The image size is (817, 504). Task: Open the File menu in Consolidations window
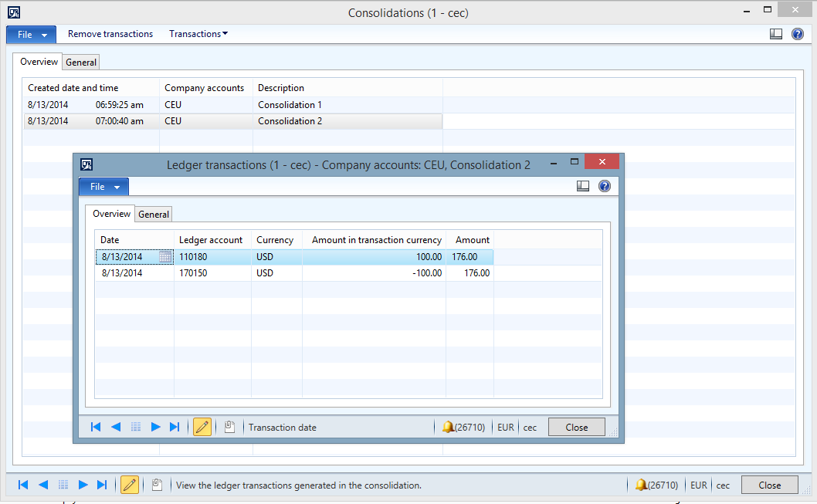coord(31,35)
